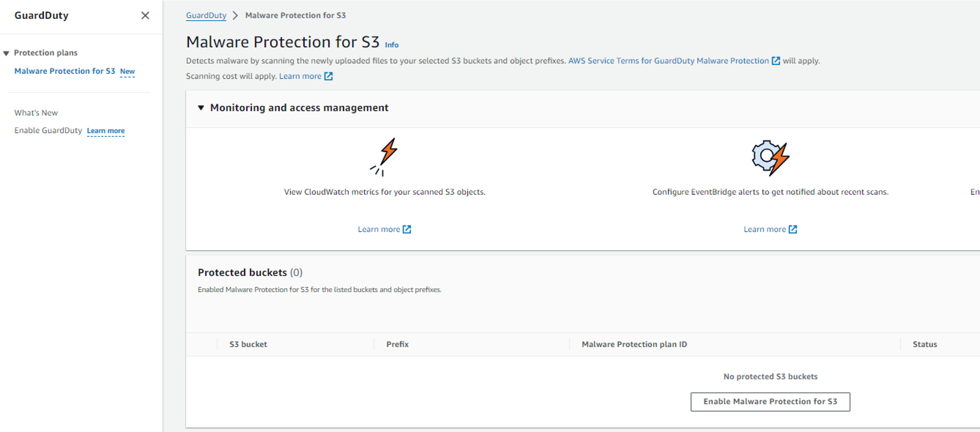The image size is (980, 432).
Task: Open the GuardDuty breadcrumb link
Action: (x=206, y=16)
